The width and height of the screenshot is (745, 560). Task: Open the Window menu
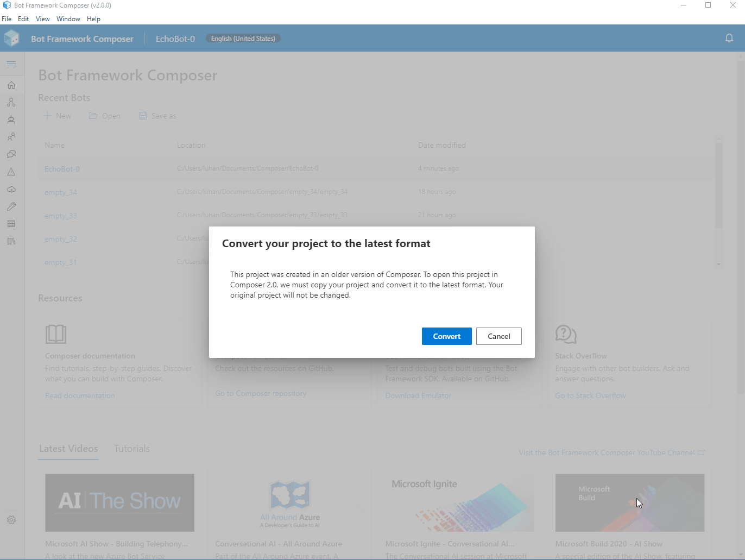(68, 18)
